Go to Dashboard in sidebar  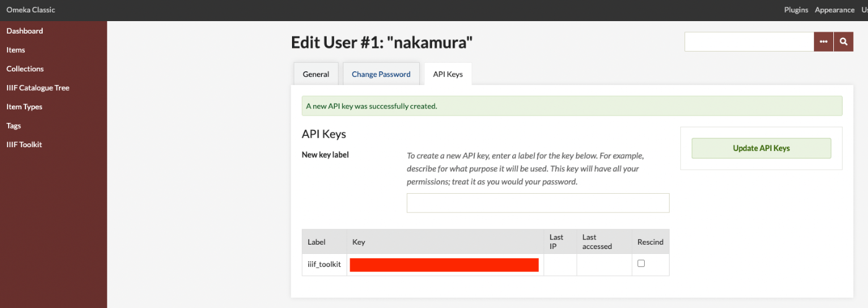(25, 31)
